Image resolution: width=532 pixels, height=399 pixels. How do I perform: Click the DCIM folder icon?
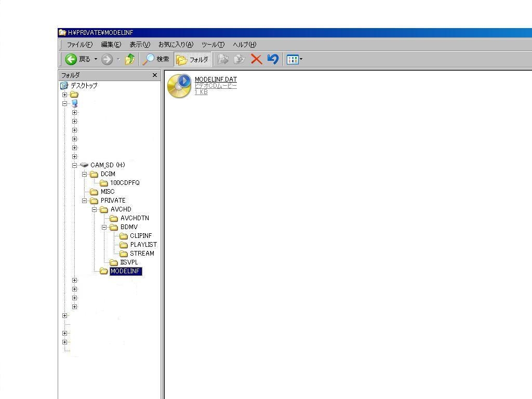click(x=94, y=174)
